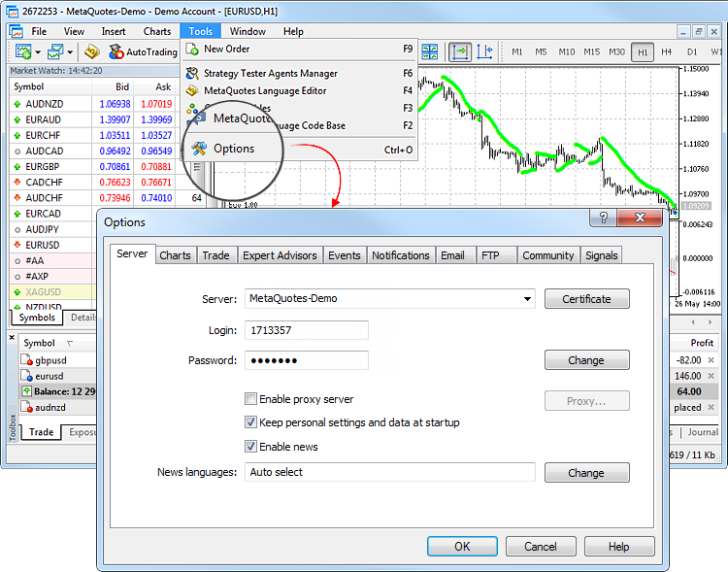Open the Server dropdown list
This screenshot has height=572, width=728.
pos(527,299)
